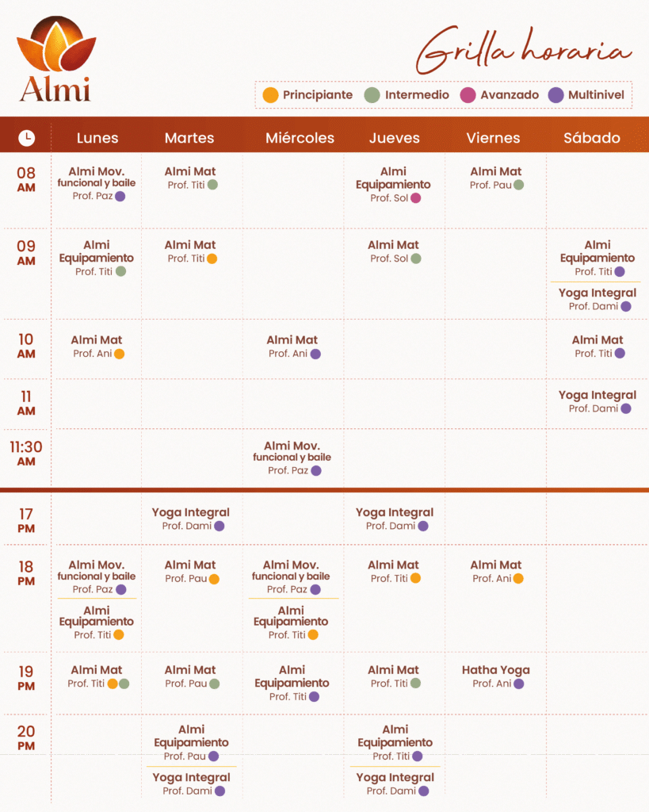Click the orange Principiante dot in the legend

(271, 95)
